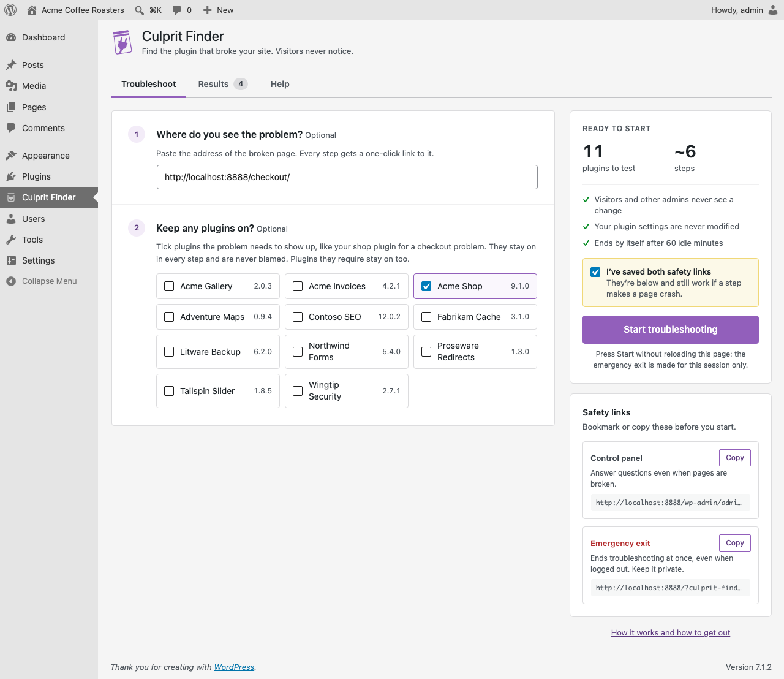Tick the Contoso SEO plugin checkbox
This screenshot has width=784, height=679.
pyautogui.click(x=298, y=317)
